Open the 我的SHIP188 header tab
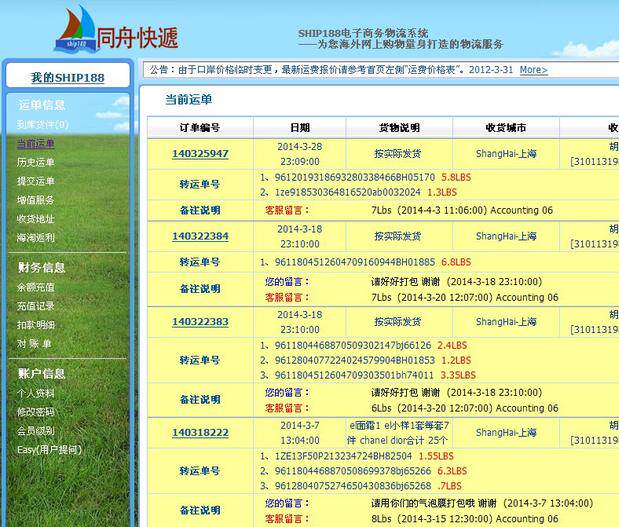The height and width of the screenshot is (527, 619). (68, 77)
